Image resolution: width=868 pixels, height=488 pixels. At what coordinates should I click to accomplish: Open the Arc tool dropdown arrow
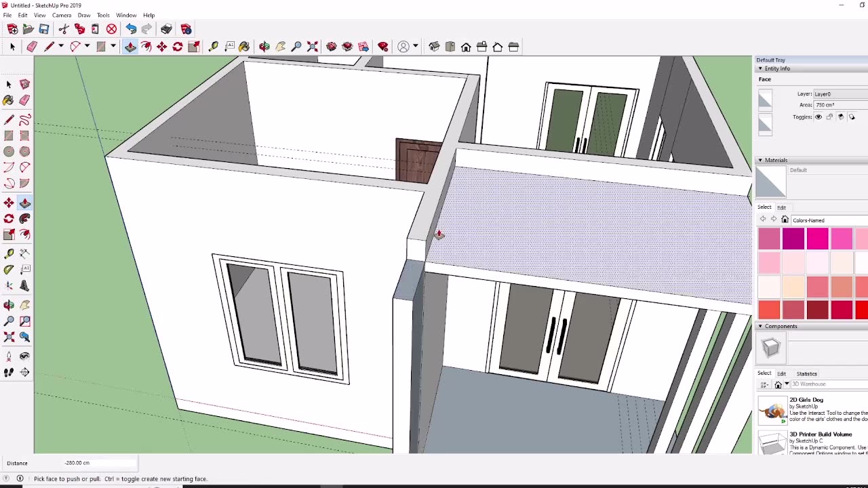point(87,47)
